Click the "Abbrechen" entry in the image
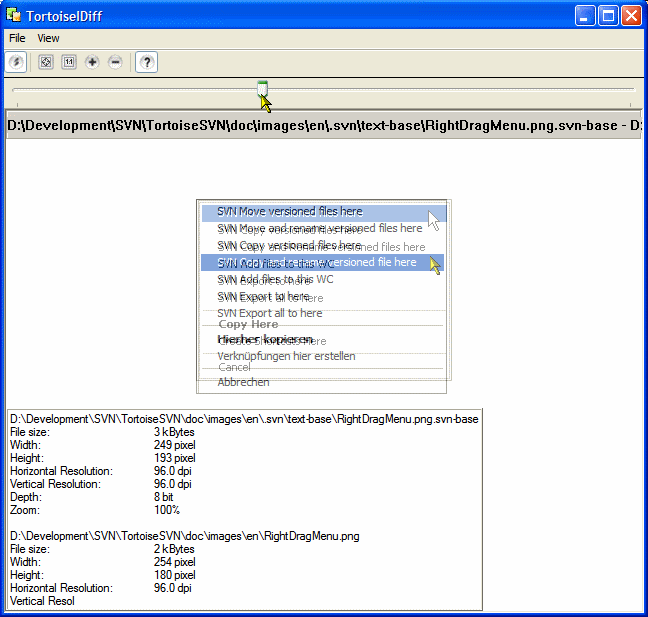 (243, 382)
